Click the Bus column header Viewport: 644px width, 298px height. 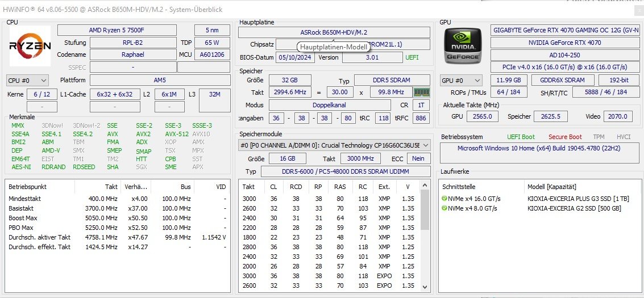pyautogui.click(x=172, y=187)
